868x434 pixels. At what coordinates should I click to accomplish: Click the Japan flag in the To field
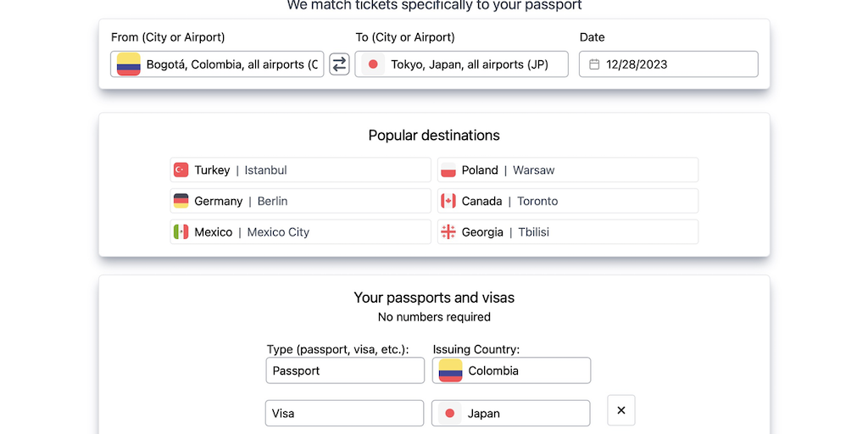[x=373, y=64]
